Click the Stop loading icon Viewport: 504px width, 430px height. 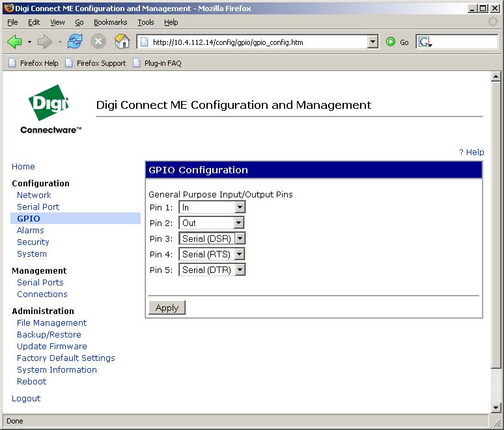[x=98, y=42]
